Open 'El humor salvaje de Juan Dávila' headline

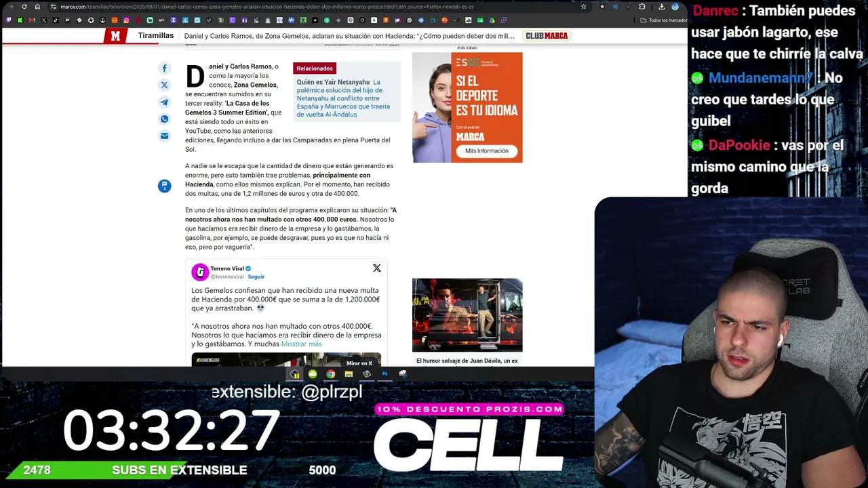(467, 361)
